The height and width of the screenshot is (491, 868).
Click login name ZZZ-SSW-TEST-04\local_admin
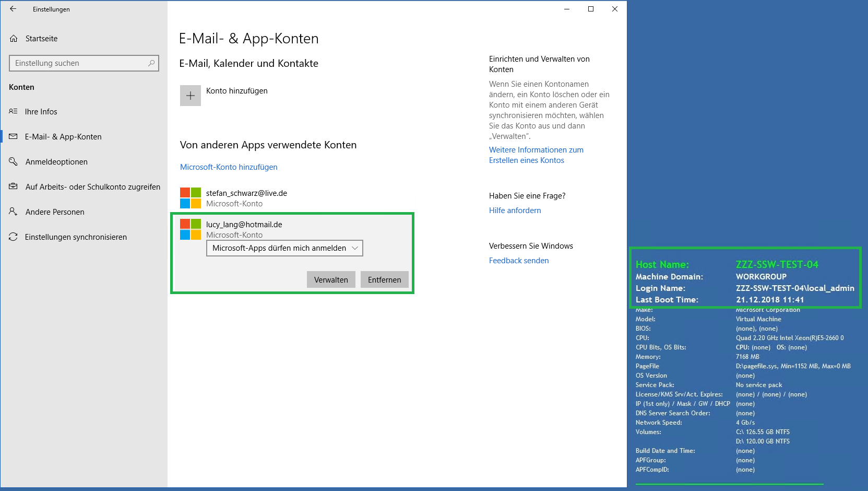coord(795,288)
